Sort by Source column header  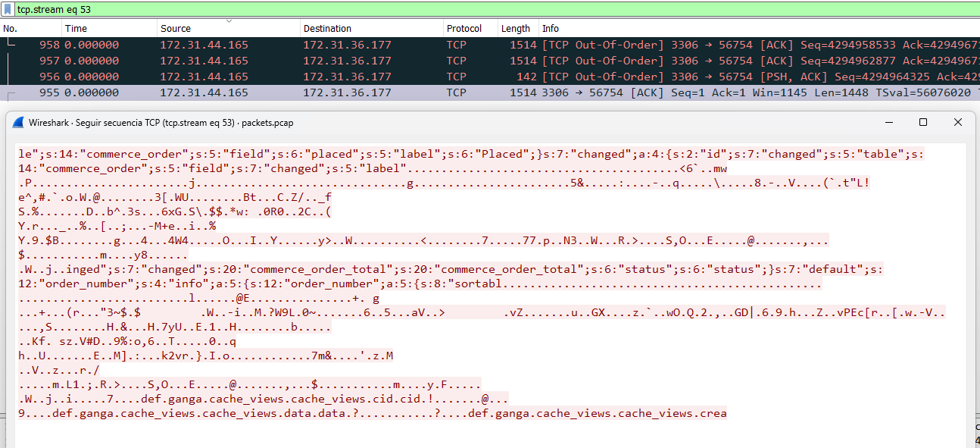click(228, 29)
